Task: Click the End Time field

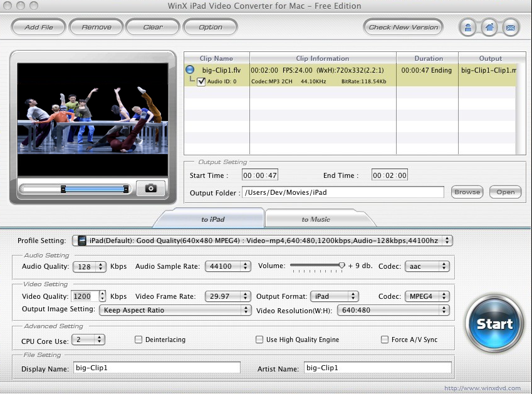Action: pyautogui.click(x=390, y=175)
